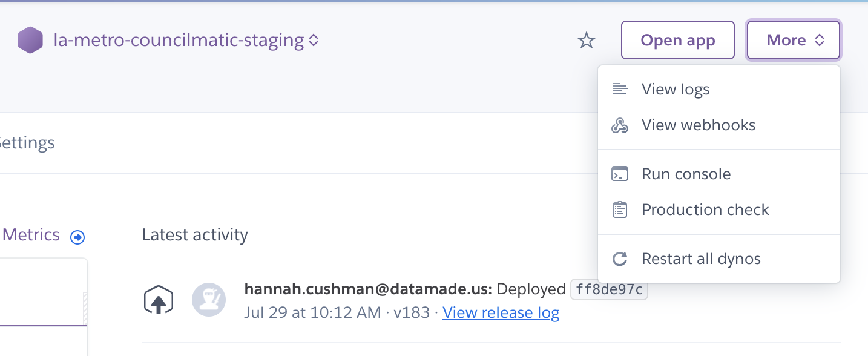The height and width of the screenshot is (356, 868).
Task: Click the ff8de97c commit hash badge
Action: 609,289
